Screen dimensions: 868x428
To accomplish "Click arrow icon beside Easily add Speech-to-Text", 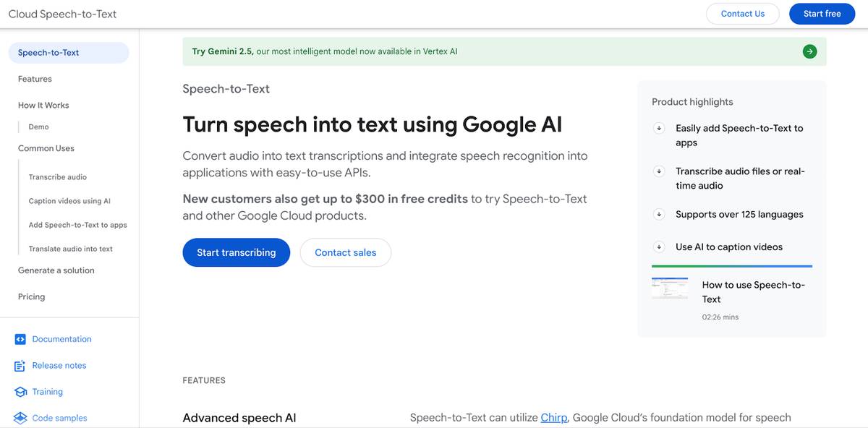I will [659, 128].
